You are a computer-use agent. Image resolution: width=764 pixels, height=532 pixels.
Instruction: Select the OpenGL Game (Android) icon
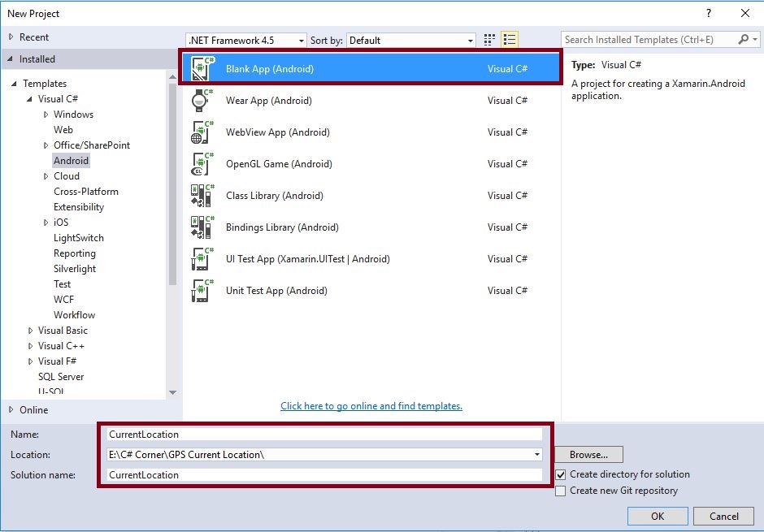click(x=202, y=163)
